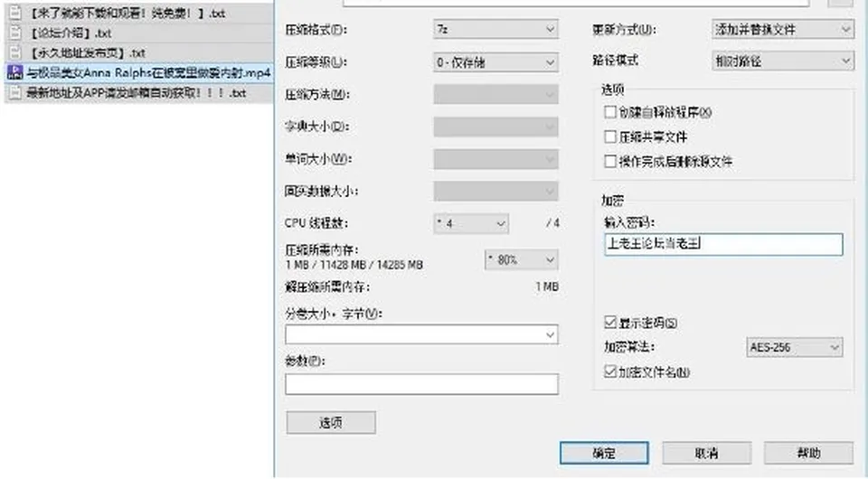
Task: Click the icon of the 最新地址及APP txt file
Action: point(15,92)
